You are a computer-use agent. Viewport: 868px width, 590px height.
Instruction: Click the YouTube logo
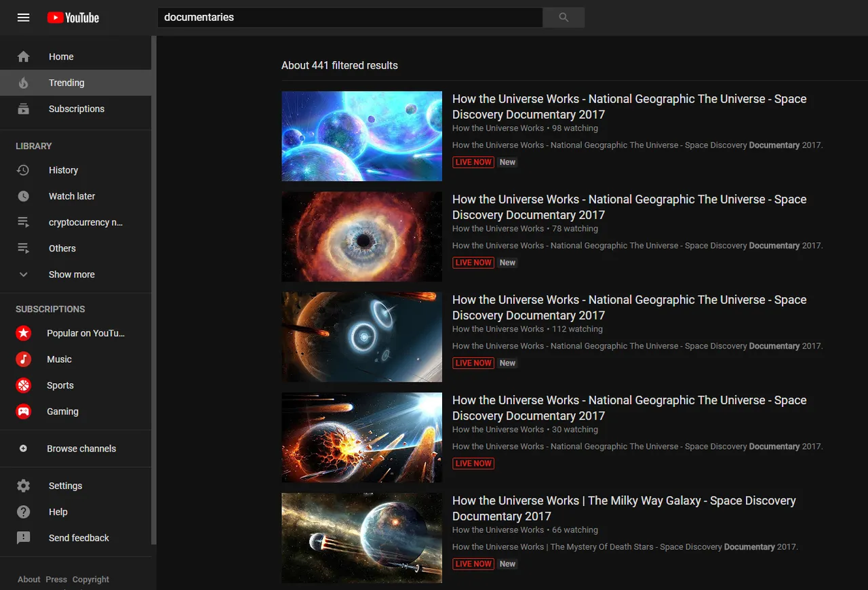point(73,18)
